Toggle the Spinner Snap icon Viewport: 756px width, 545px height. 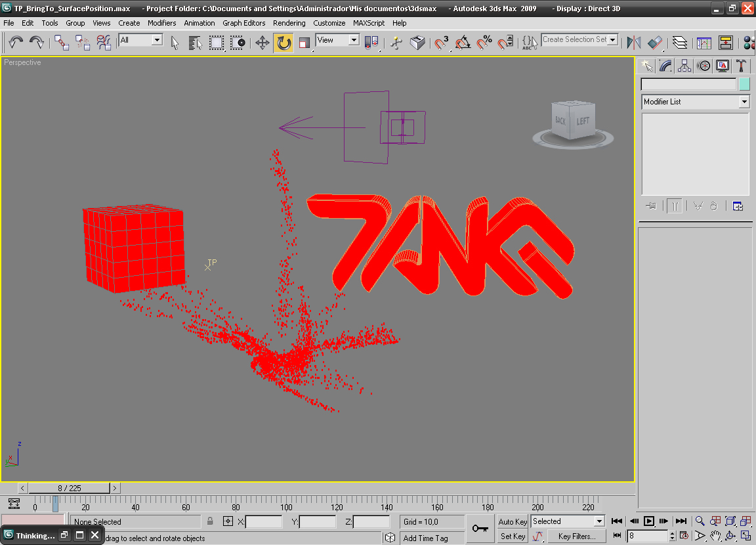(505, 43)
